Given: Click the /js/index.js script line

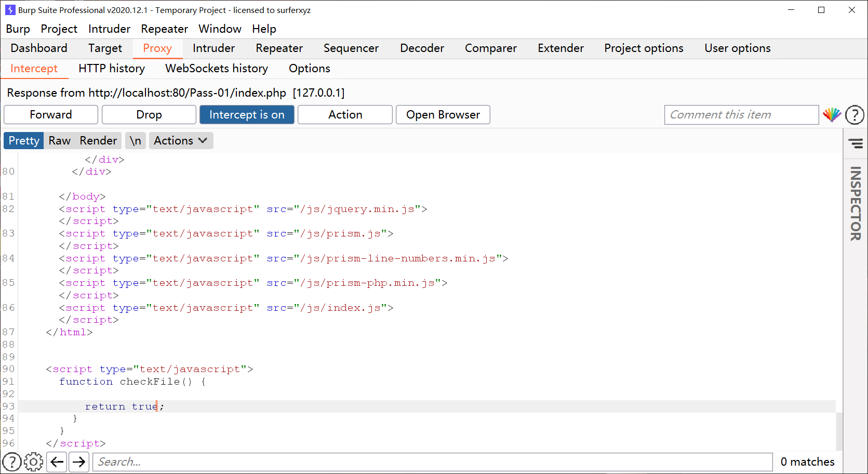Looking at the screenshot, I should (x=226, y=308).
